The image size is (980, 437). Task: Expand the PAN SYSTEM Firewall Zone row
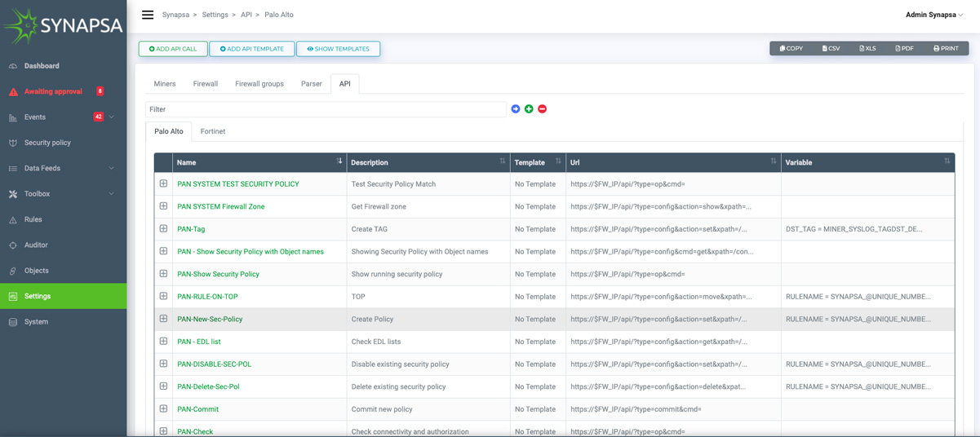[163, 206]
